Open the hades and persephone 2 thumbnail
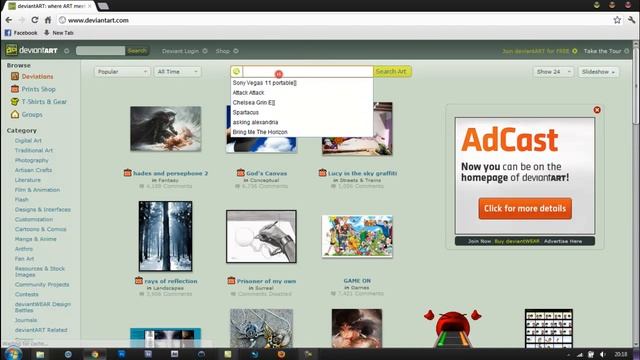Screen dimensions: 640x360 pos(165,129)
